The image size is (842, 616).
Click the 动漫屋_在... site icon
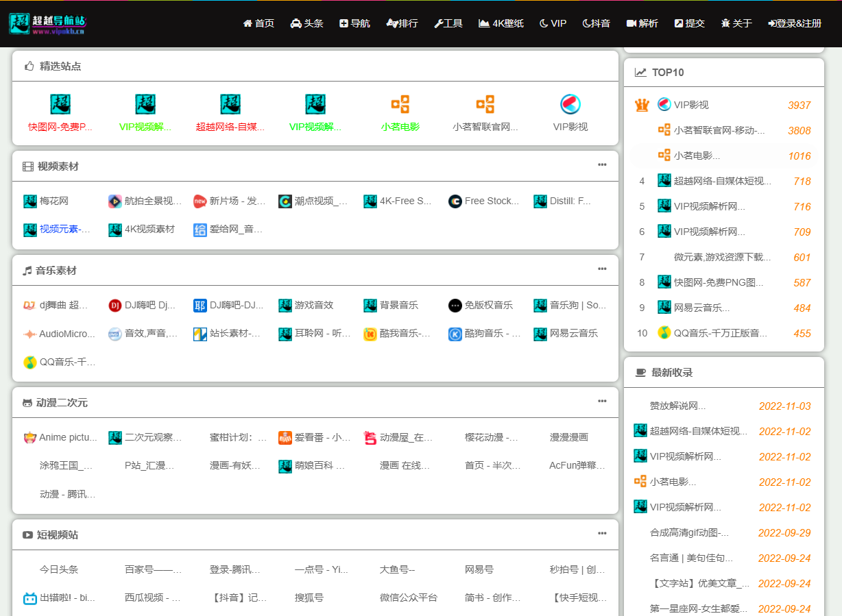(x=370, y=438)
